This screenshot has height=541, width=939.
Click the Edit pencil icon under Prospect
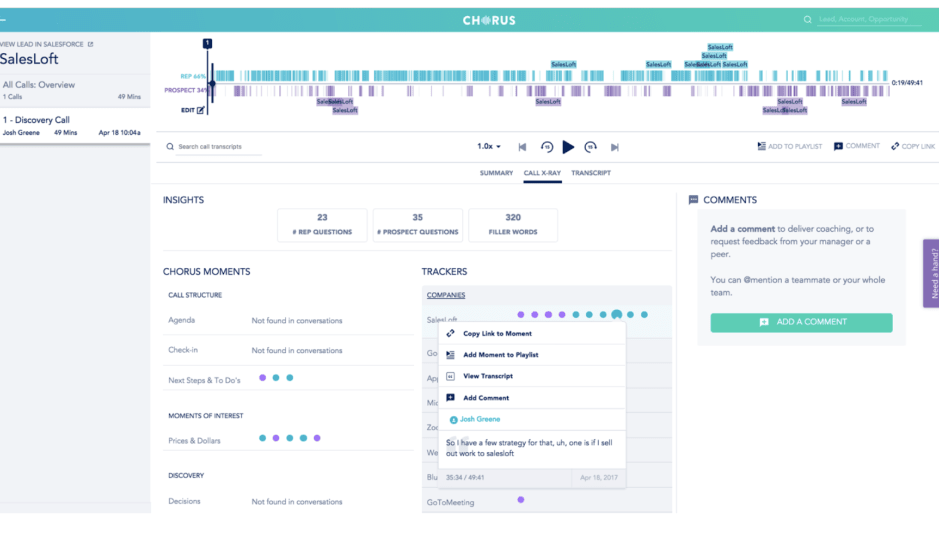pos(201,110)
